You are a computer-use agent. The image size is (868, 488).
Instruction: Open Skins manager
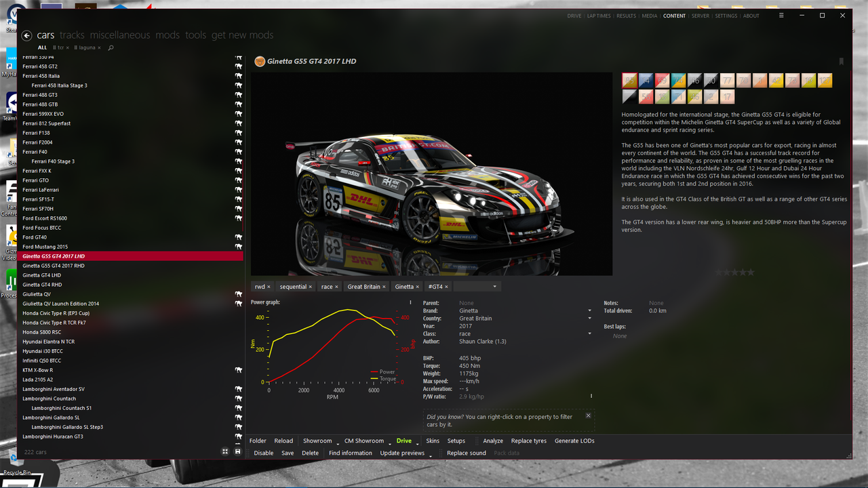[433, 441]
